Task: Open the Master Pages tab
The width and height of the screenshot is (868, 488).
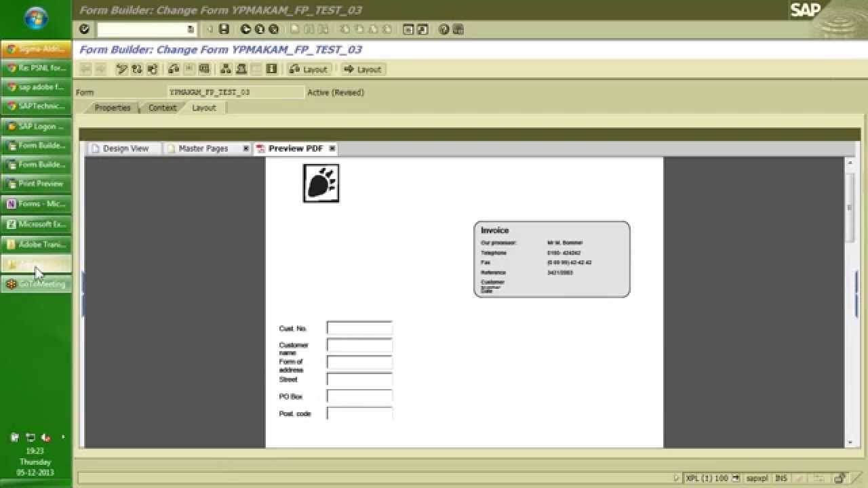Action: [x=203, y=148]
